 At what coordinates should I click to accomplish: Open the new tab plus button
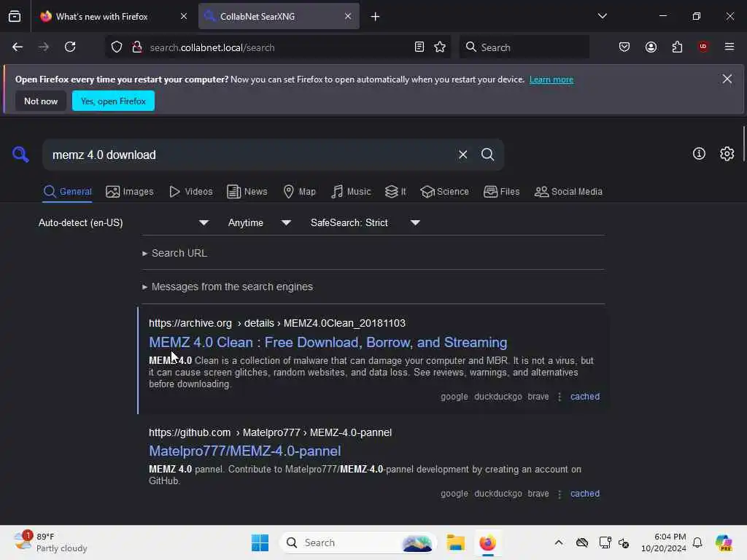(376, 17)
